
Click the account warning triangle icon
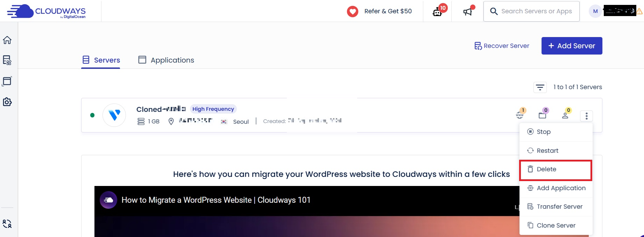point(639,11)
